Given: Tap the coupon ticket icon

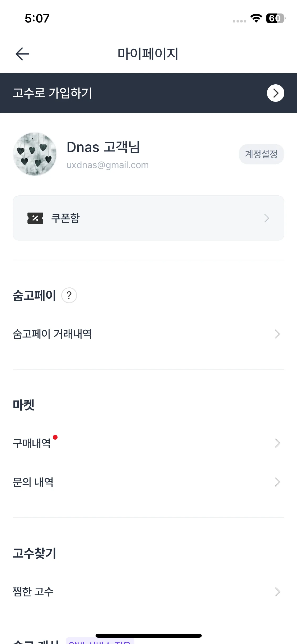Looking at the screenshot, I should [x=35, y=218].
